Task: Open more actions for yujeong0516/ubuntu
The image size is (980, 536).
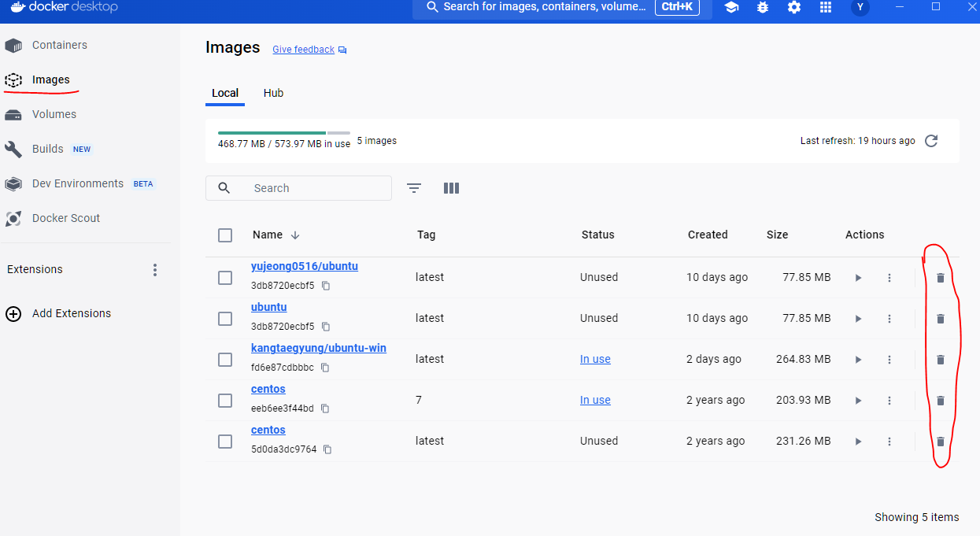Action: pyautogui.click(x=889, y=278)
